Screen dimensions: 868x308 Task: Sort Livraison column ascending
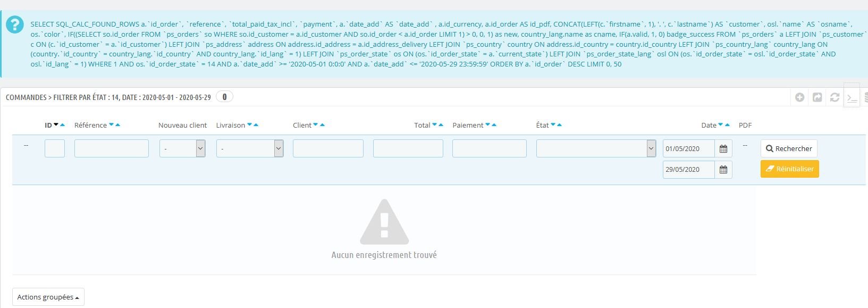[256, 124]
